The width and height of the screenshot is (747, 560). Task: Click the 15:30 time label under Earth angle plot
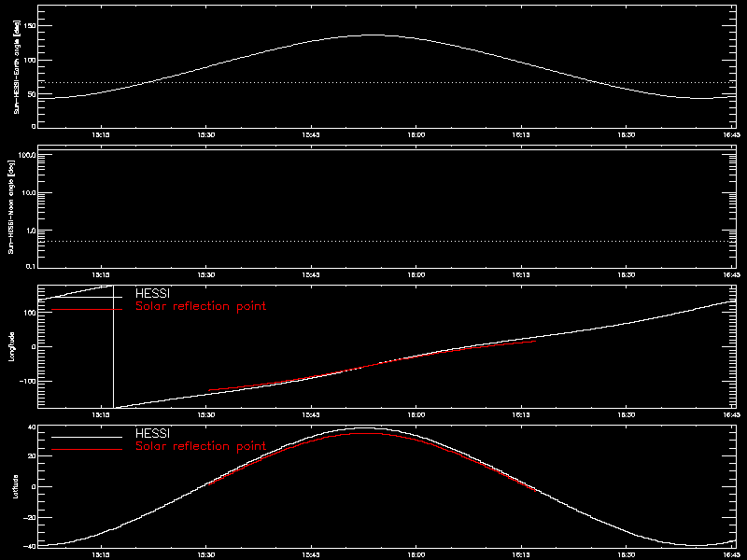pyautogui.click(x=206, y=134)
